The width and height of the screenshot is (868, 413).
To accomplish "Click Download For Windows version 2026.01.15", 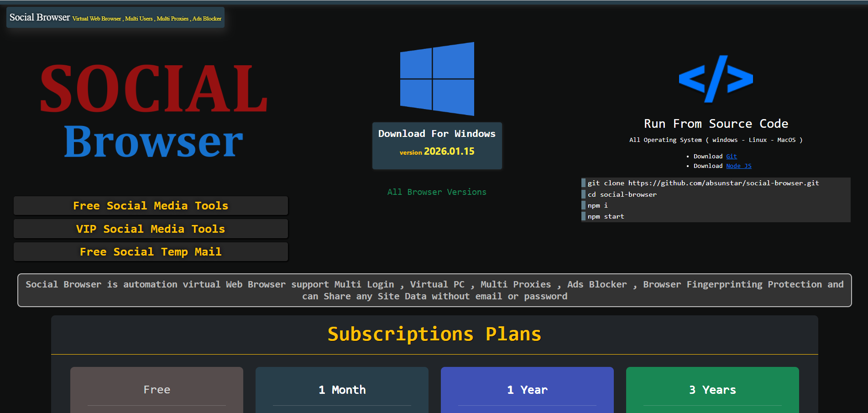I will [x=437, y=145].
